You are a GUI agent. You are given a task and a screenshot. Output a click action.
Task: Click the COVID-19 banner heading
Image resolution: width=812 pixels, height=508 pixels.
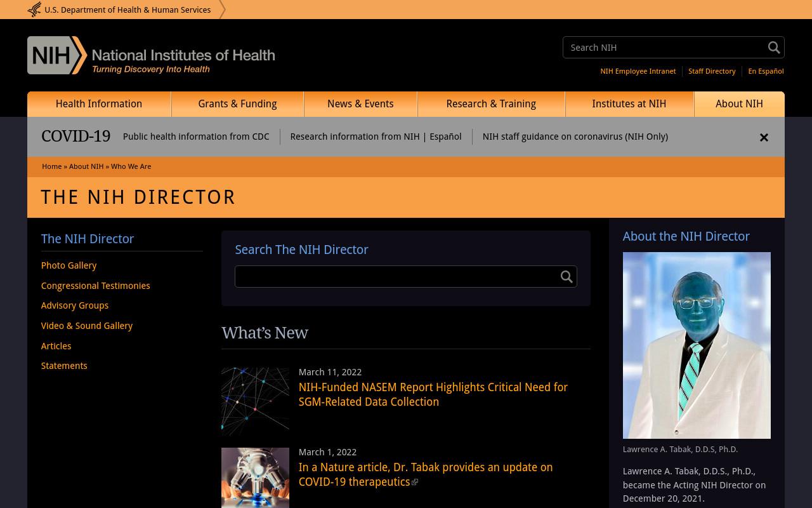[x=75, y=137]
